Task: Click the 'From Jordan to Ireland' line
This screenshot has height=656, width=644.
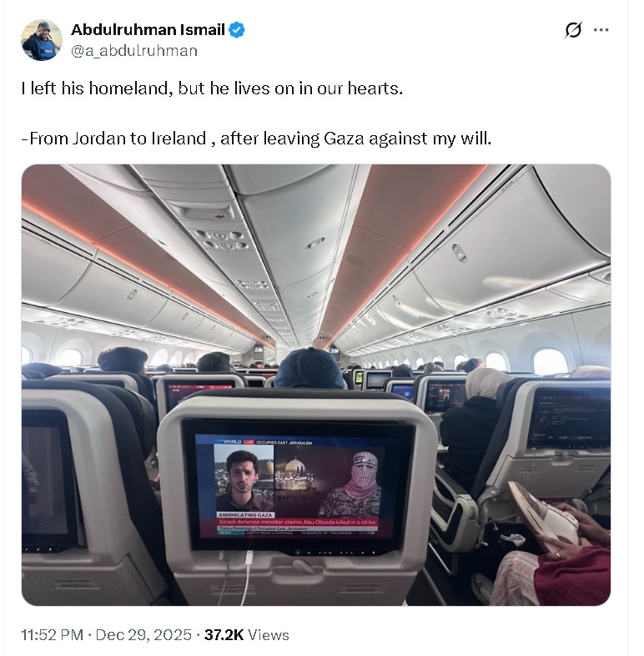Action: tap(256, 139)
